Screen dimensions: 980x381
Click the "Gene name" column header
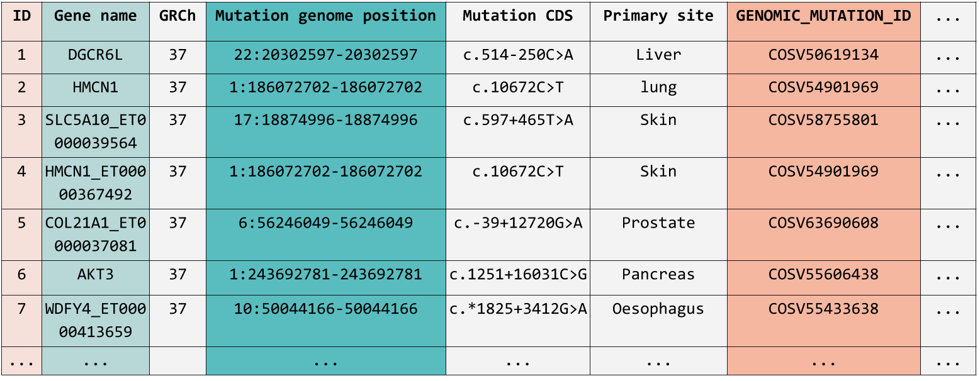pyautogui.click(x=96, y=16)
